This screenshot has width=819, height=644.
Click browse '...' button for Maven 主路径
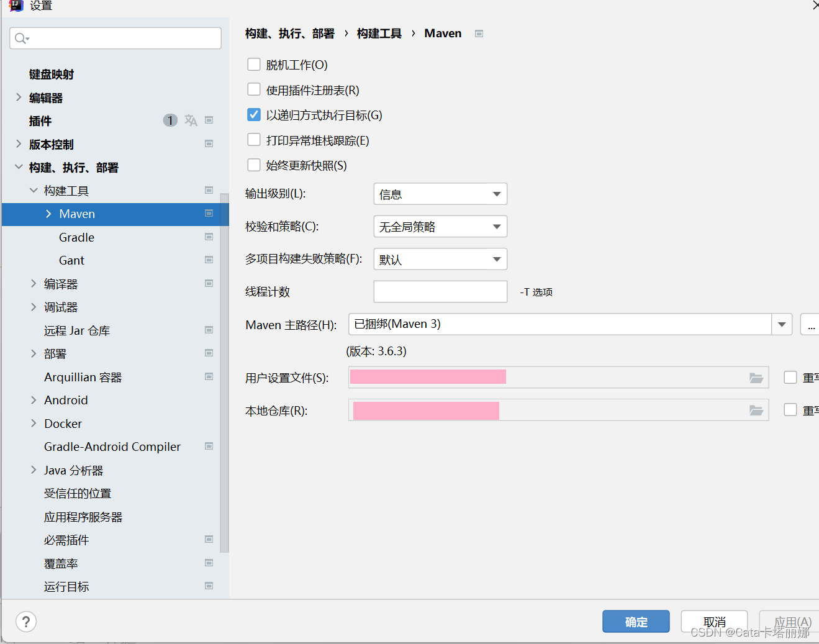click(810, 324)
